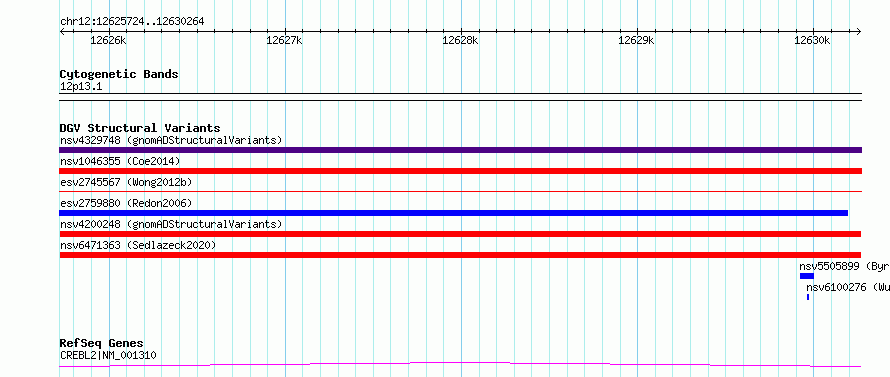Click the DGV Structural Variants track heading
Screen dimensions: 890x377
pyautogui.click(x=140, y=128)
